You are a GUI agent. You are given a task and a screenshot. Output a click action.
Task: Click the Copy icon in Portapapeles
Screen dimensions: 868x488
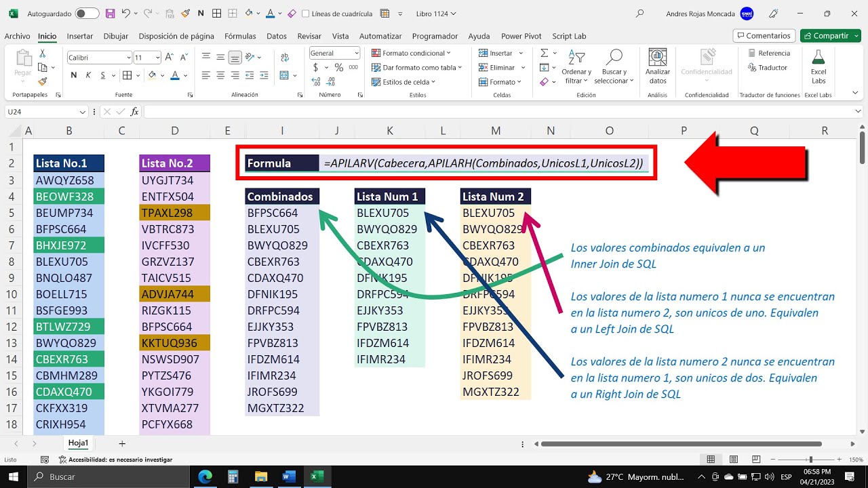pyautogui.click(x=43, y=67)
